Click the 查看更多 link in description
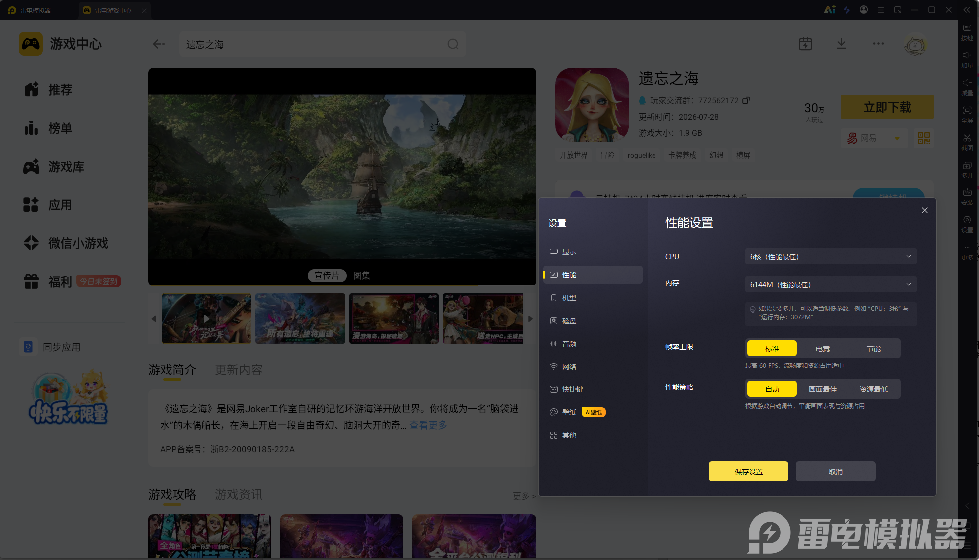979x560 pixels. [428, 425]
